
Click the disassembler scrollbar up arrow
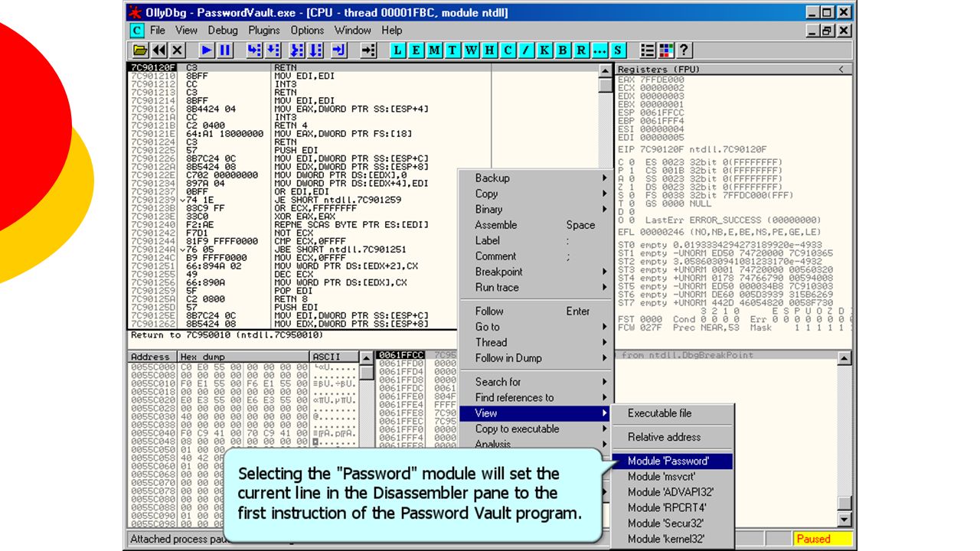click(606, 70)
